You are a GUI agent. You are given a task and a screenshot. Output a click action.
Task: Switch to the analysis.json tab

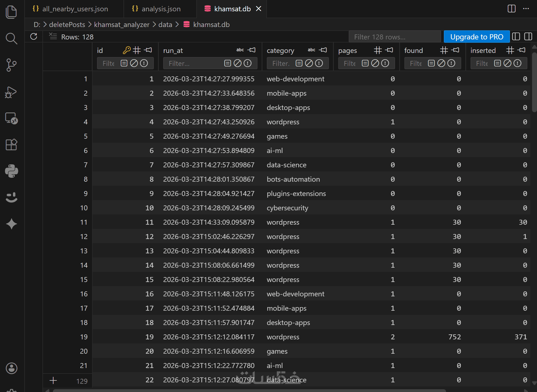pos(161,9)
